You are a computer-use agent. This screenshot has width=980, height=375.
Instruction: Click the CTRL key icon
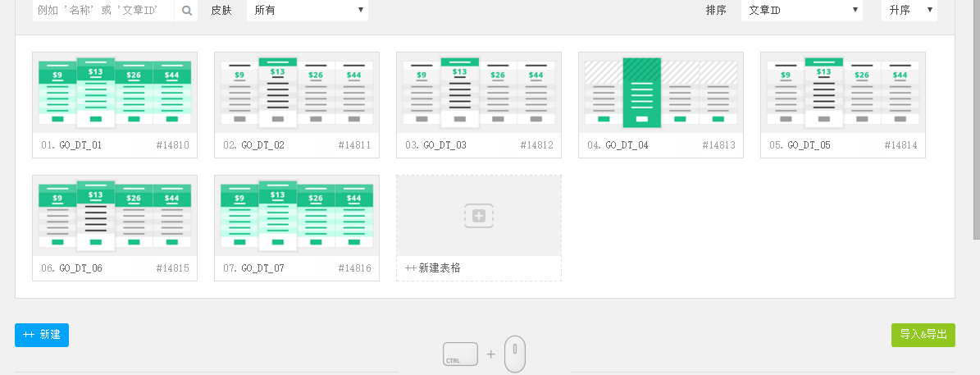point(460,354)
